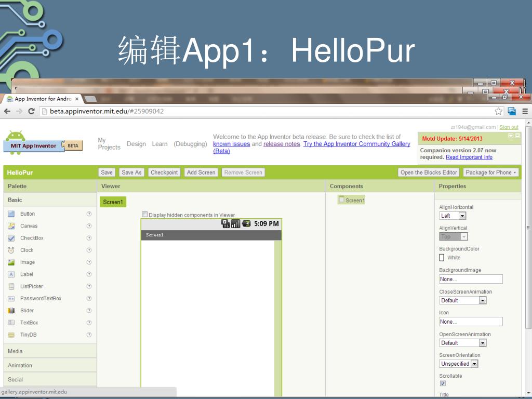Show help icon next to Image

[x=89, y=262]
